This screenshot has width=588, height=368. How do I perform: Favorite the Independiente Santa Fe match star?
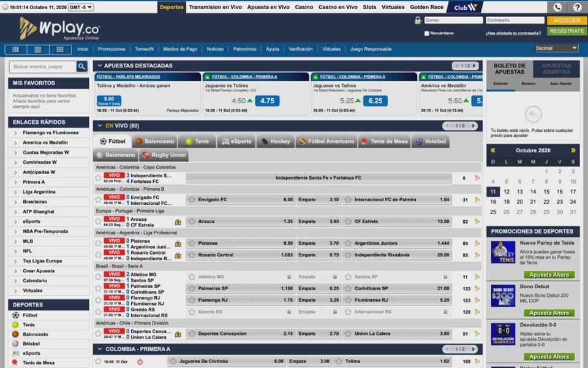point(98,178)
